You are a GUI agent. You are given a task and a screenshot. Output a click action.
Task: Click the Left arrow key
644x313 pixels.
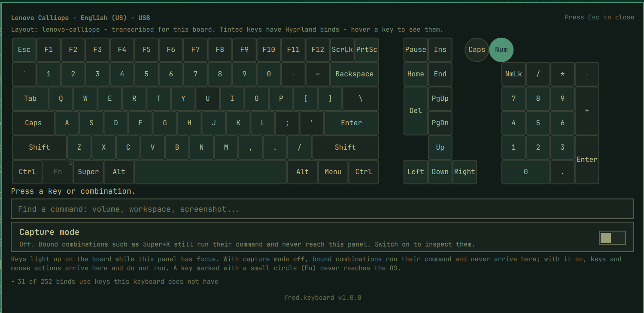(x=416, y=172)
